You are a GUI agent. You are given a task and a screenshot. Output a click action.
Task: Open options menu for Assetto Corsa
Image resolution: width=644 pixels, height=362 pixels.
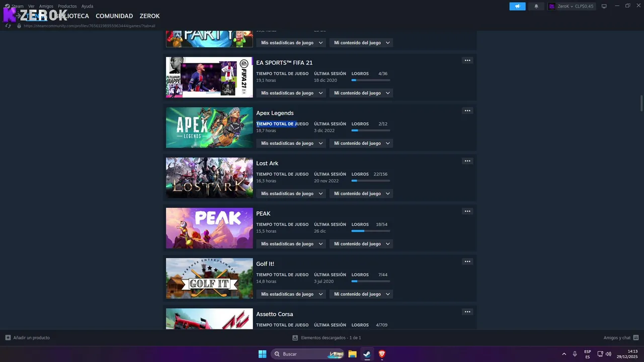point(467,312)
